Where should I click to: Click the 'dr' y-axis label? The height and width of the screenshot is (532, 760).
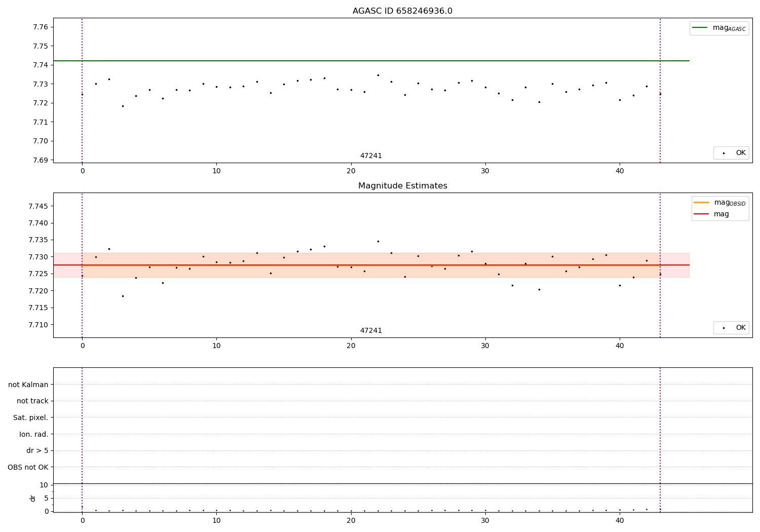33,498
